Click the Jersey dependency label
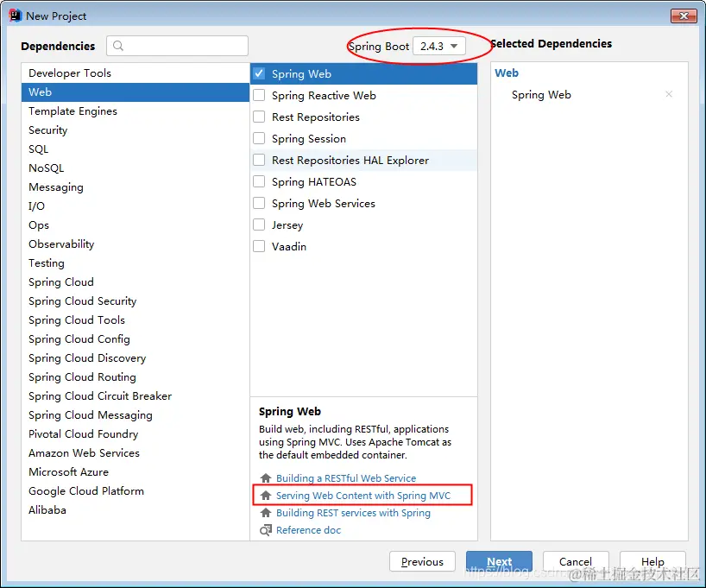This screenshot has height=588, width=706. (287, 225)
